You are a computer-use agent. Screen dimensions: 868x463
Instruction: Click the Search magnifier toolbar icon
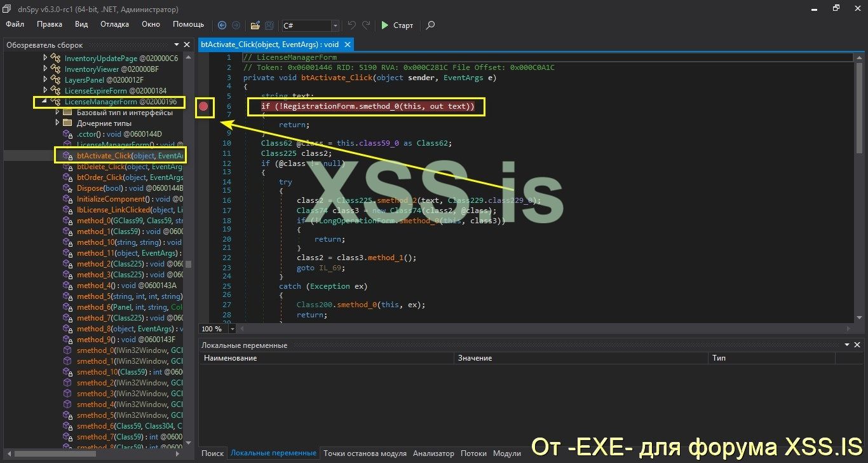430,25
